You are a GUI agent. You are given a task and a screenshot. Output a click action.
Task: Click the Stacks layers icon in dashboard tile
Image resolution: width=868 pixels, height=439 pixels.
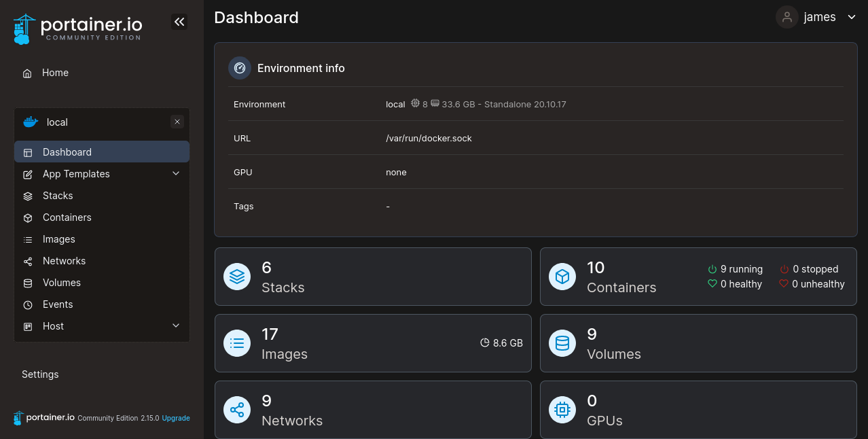pyautogui.click(x=237, y=277)
